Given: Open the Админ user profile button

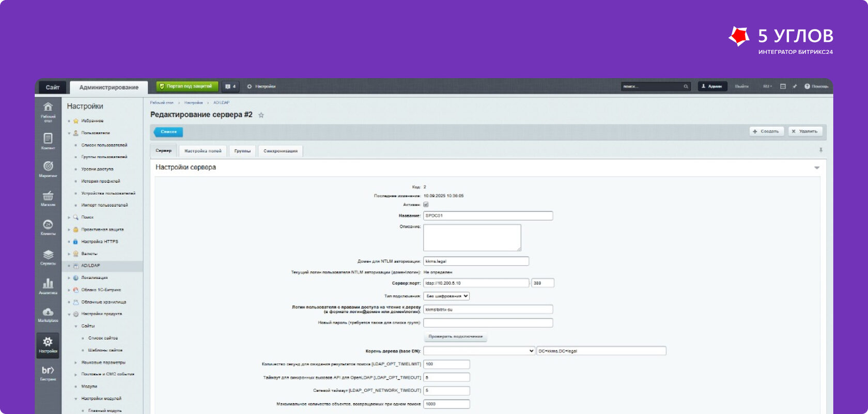Looking at the screenshot, I should tap(712, 86).
